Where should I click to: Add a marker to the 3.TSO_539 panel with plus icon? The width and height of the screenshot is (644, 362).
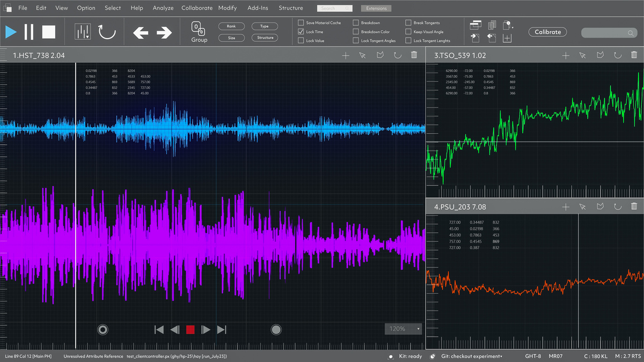click(x=566, y=55)
